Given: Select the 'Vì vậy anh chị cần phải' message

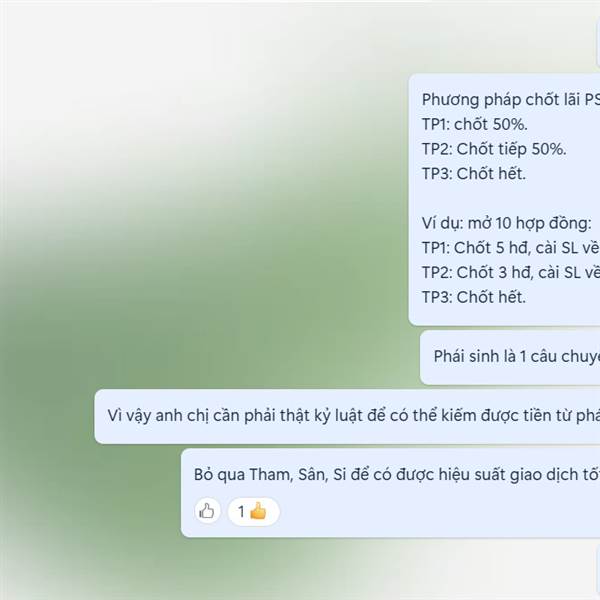Looking at the screenshot, I should click(x=347, y=416).
